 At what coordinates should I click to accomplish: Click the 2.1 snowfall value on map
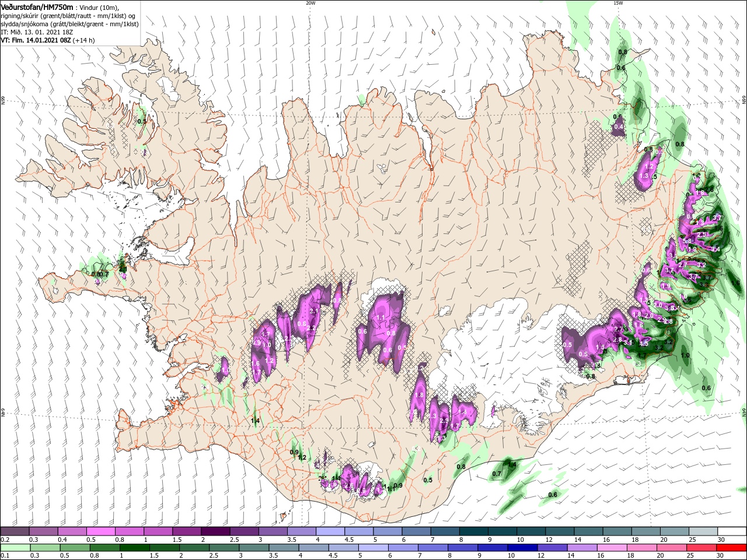coord(314,311)
